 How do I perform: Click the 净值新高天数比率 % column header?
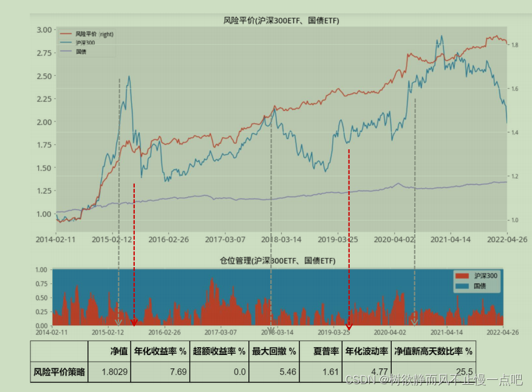[x=433, y=351]
